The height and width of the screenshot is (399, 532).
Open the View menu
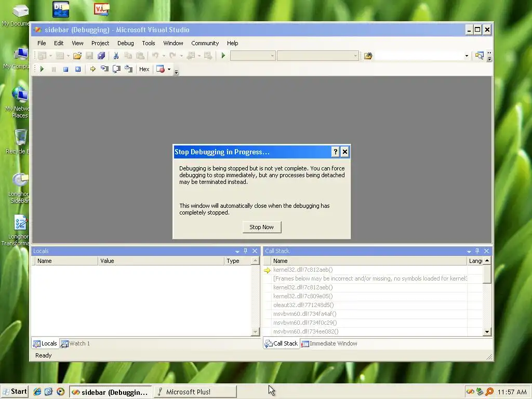pos(77,43)
